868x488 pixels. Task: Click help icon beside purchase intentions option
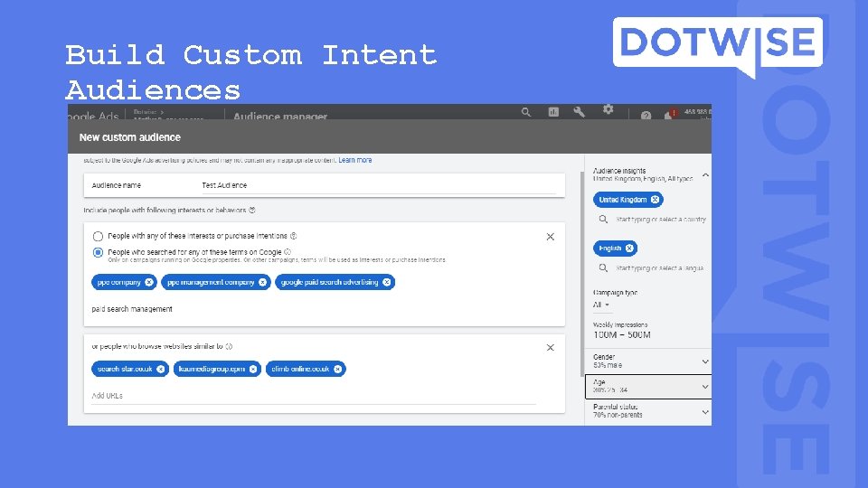294,236
